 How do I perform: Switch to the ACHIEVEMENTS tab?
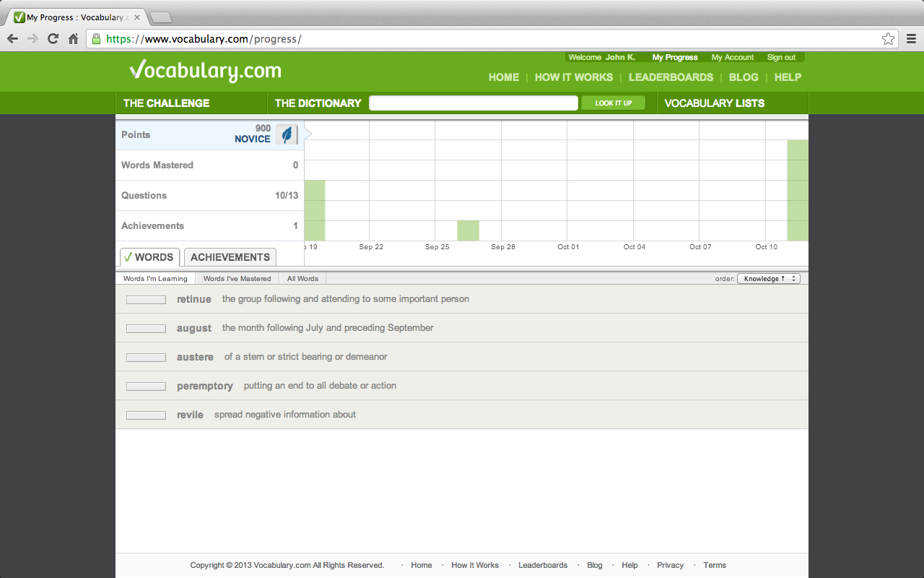[x=230, y=257]
